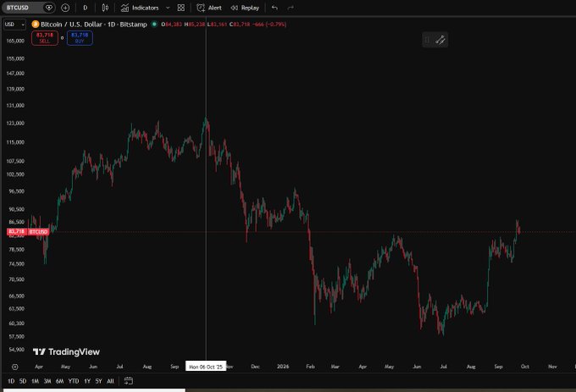This screenshot has width=576, height=392.
Task: Click the symbol search flag icon
Action: click(49, 8)
